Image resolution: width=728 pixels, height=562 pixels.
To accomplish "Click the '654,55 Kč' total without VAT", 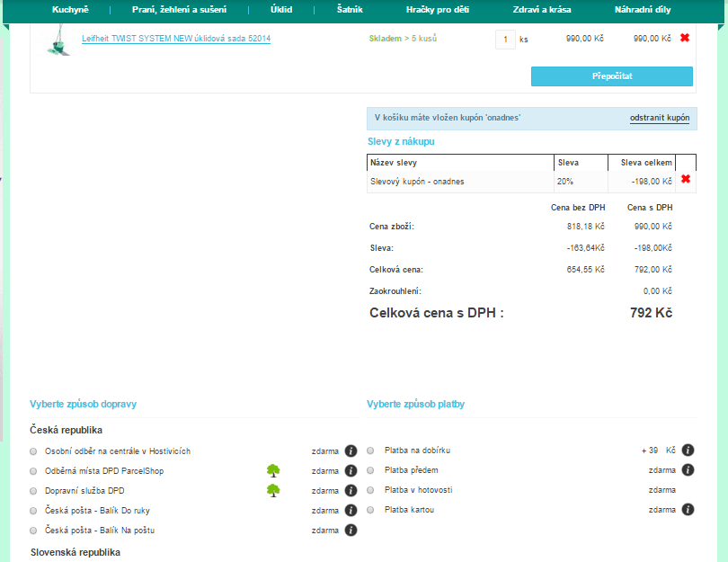I will [585, 270].
